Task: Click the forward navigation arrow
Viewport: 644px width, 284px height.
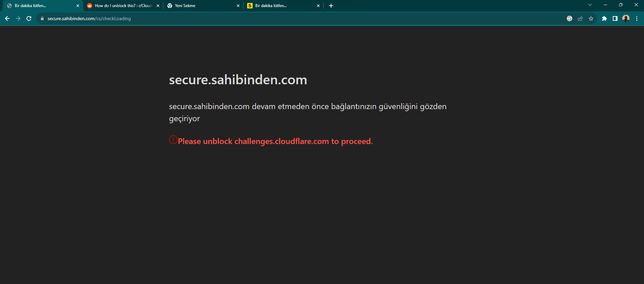Action: (18, 18)
